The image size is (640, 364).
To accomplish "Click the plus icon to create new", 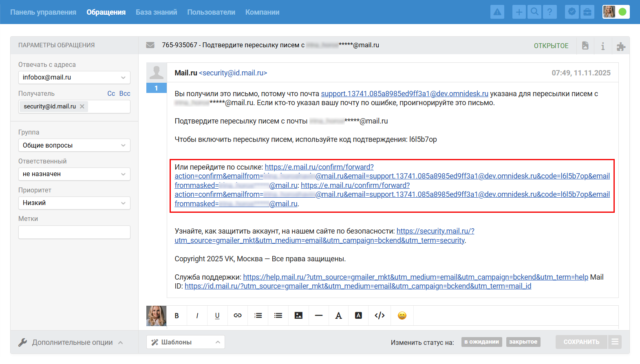I will 519,12.
